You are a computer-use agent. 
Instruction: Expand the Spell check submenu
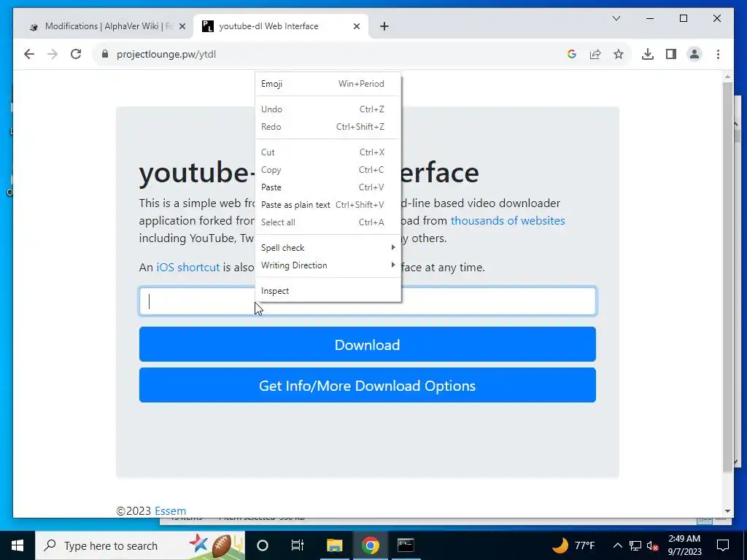328,248
